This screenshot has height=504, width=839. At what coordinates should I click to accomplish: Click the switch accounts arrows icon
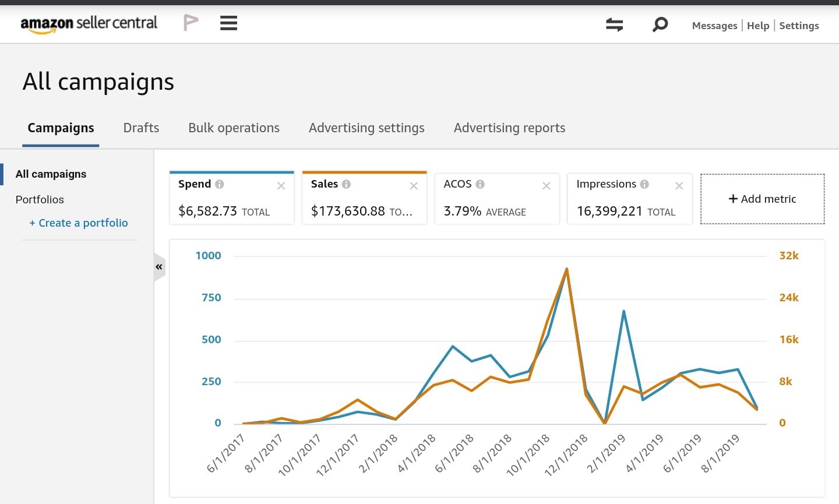click(614, 24)
